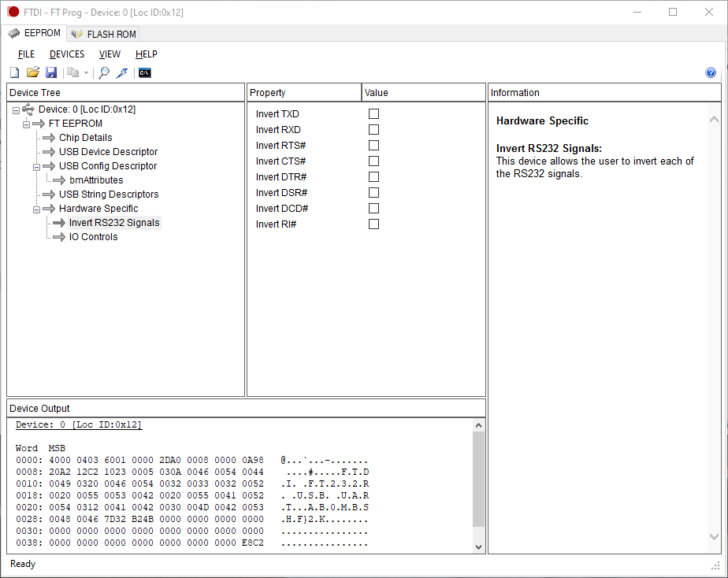
Task: Check the Invert DSR# option
Action: [373, 192]
